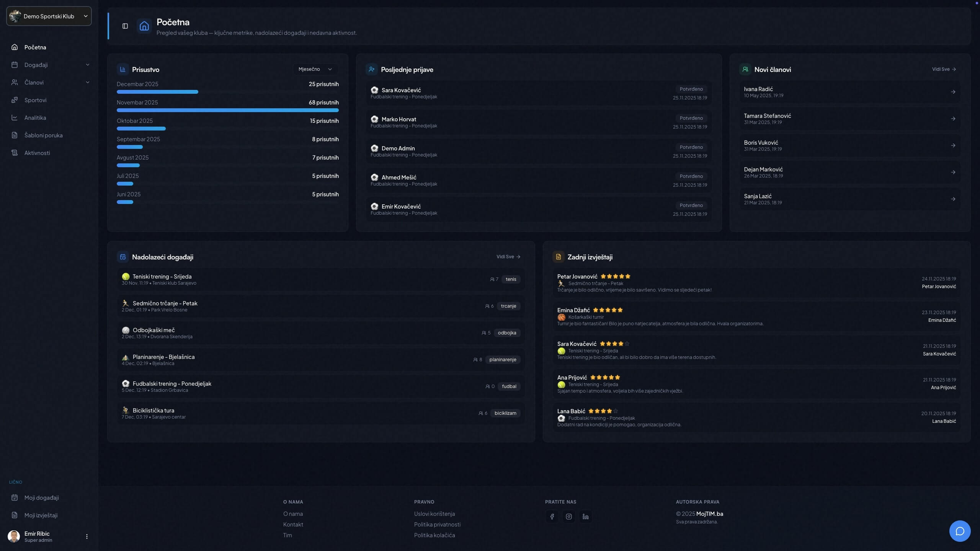Image resolution: width=980 pixels, height=551 pixels.
Task: Collapse the sidebar with the panel toggle icon
Action: (x=125, y=26)
